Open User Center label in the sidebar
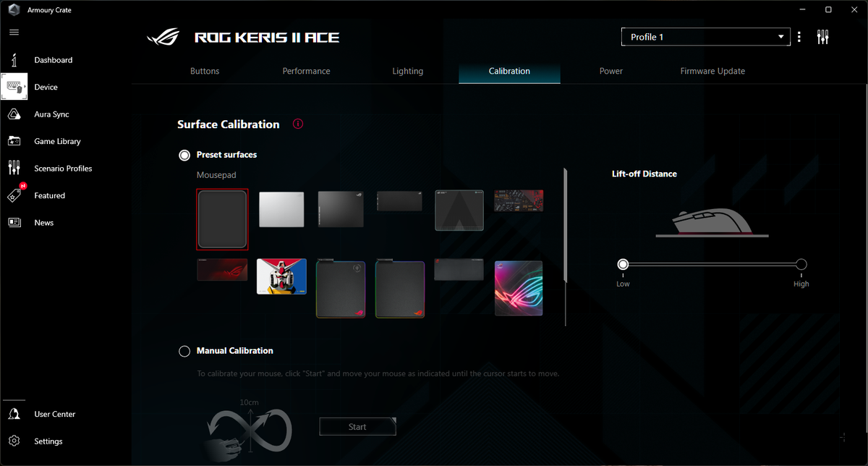 point(55,414)
